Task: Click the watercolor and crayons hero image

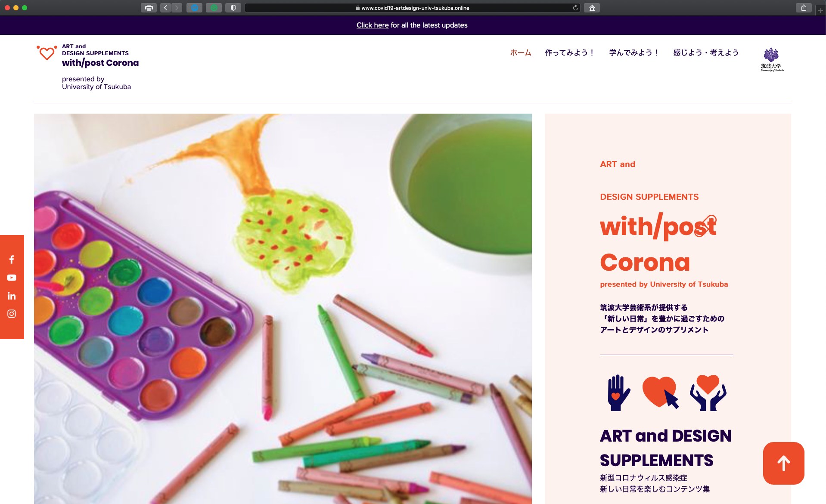Action: tap(283, 309)
